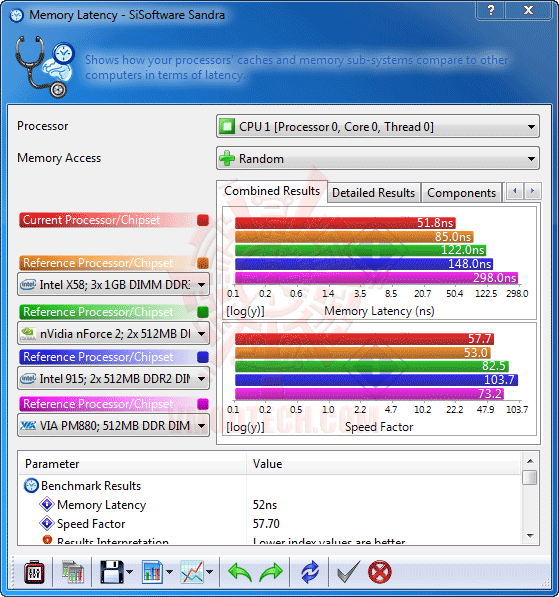The image size is (559, 597).
Task: Open the Intel 915 reference dropdown
Action: [x=113, y=378]
